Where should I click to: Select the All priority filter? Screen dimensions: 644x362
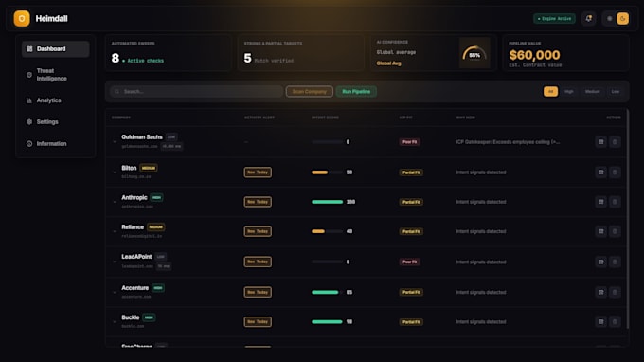(551, 92)
